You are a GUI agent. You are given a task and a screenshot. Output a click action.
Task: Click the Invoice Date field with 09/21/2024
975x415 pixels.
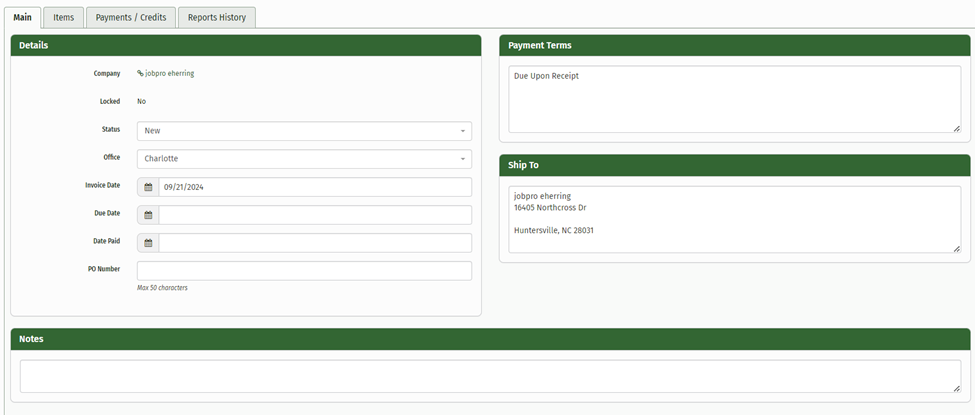coord(314,187)
